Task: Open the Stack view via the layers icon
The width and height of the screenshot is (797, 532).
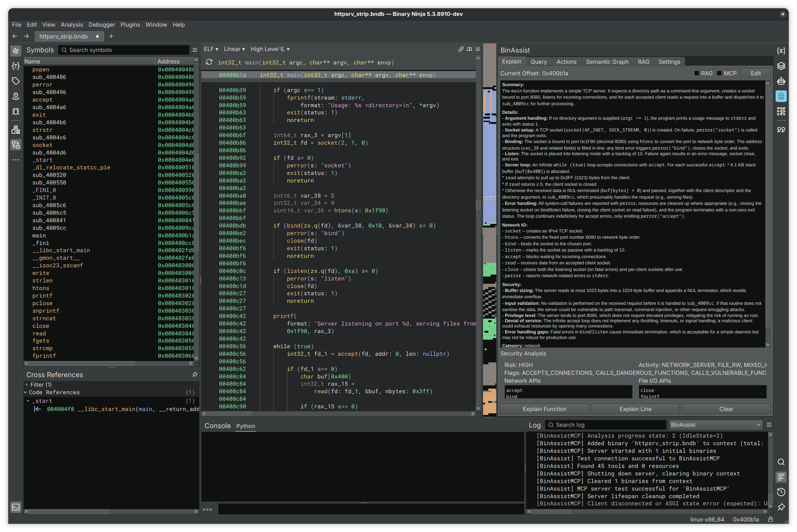Action: coord(781,66)
